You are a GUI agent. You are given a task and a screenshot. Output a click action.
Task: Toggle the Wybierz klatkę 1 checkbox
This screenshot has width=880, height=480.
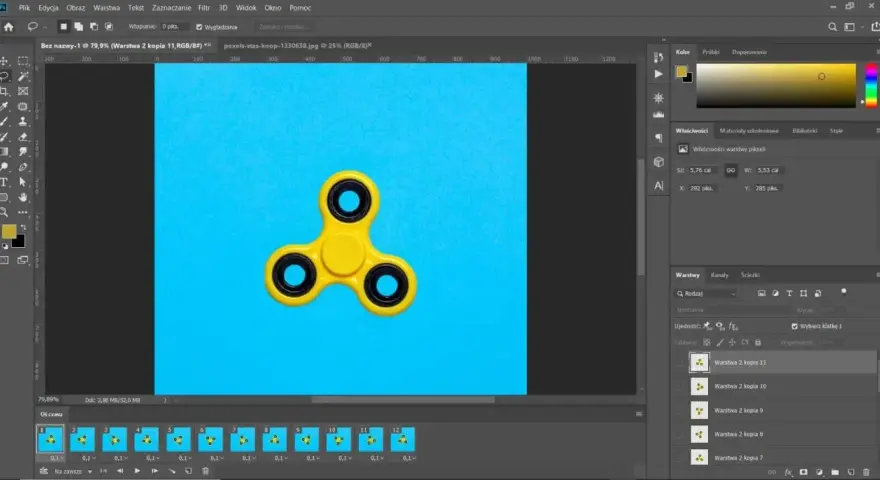(794, 326)
